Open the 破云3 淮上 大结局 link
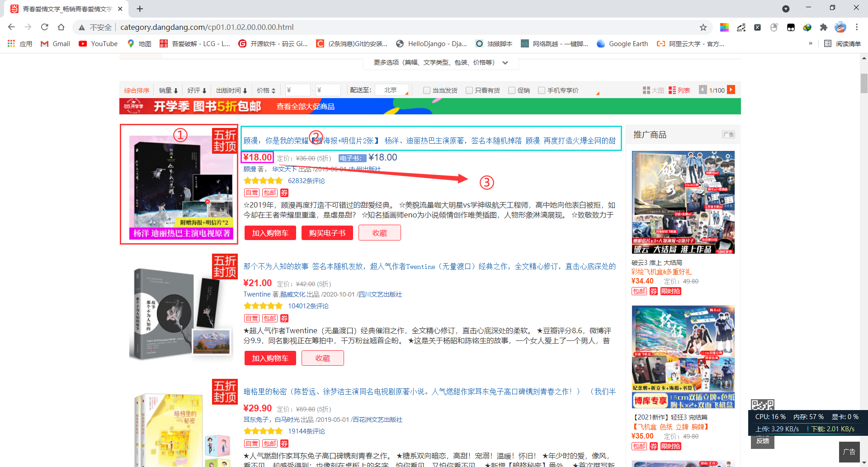The height and width of the screenshot is (467, 868). pyautogui.click(x=657, y=263)
